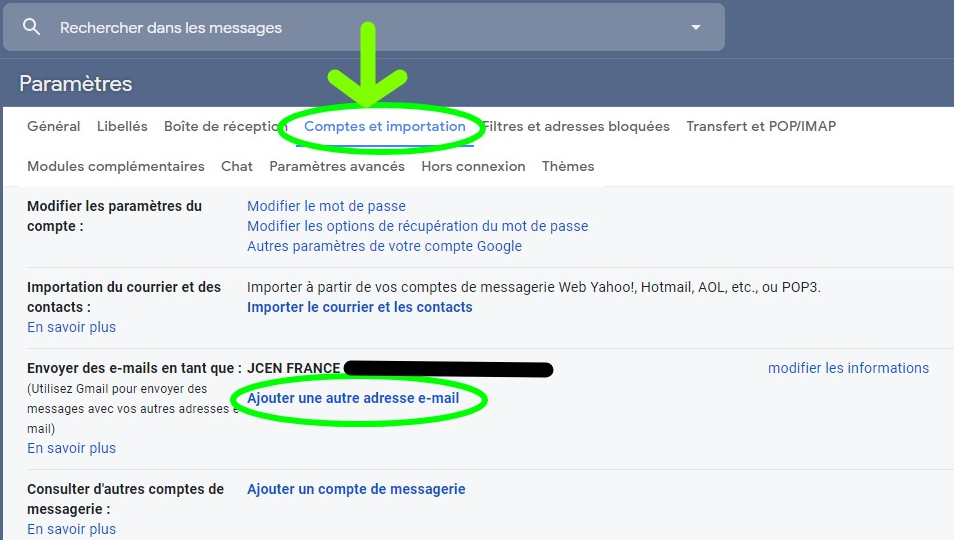Viewport: 954px width, 540px height.
Task: Open Modifier les options de récupération link
Action: pos(417,226)
